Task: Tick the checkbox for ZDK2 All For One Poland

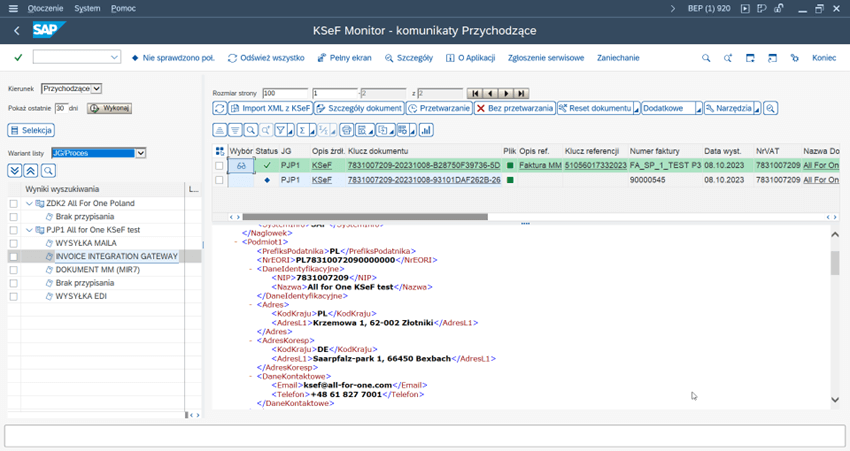Action: (x=14, y=203)
